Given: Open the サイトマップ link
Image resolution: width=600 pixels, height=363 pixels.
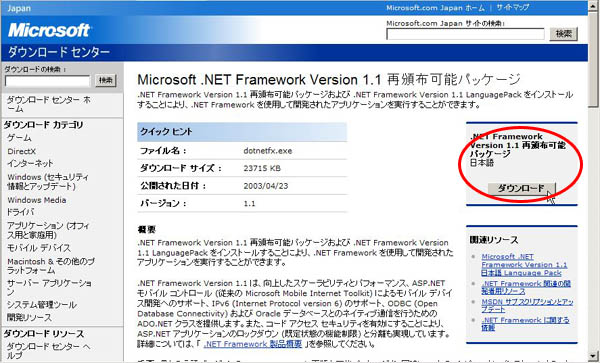Looking at the screenshot, I should click(x=512, y=8).
